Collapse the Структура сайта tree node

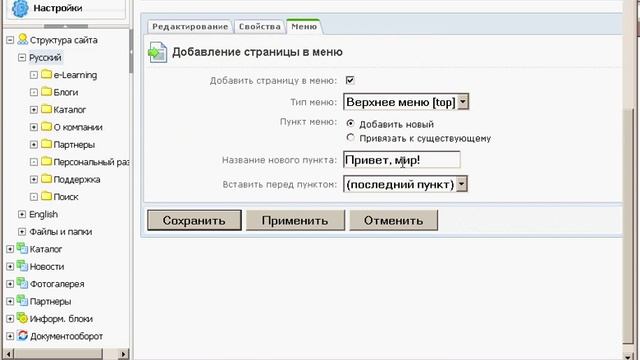point(10,40)
